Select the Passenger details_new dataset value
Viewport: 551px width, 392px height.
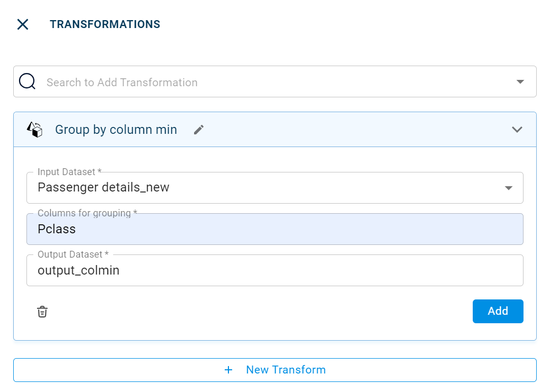pyautogui.click(x=104, y=187)
